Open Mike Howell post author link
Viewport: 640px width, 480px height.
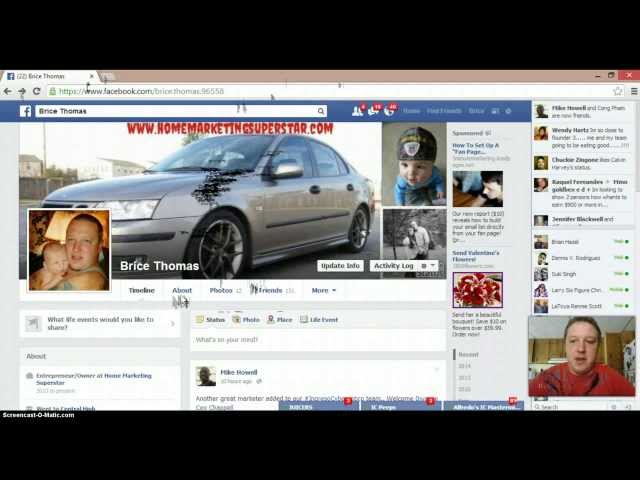click(x=239, y=372)
